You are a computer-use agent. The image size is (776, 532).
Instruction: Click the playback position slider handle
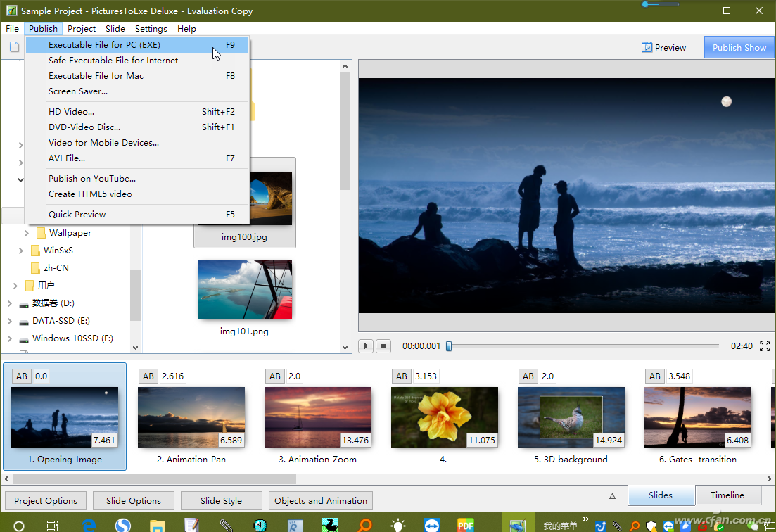pyautogui.click(x=449, y=346)
